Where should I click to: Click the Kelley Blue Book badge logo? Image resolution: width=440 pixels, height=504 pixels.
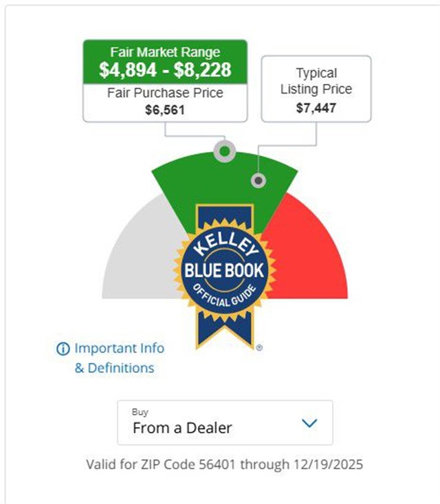tap(223, 270)
